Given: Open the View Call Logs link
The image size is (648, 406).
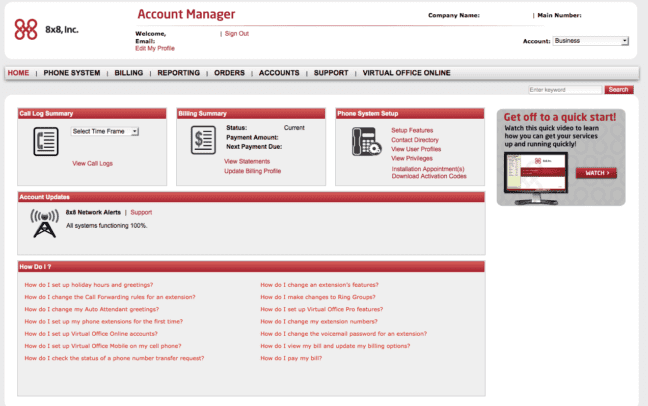Looking at the screenshot, I should tap(93, 163).
